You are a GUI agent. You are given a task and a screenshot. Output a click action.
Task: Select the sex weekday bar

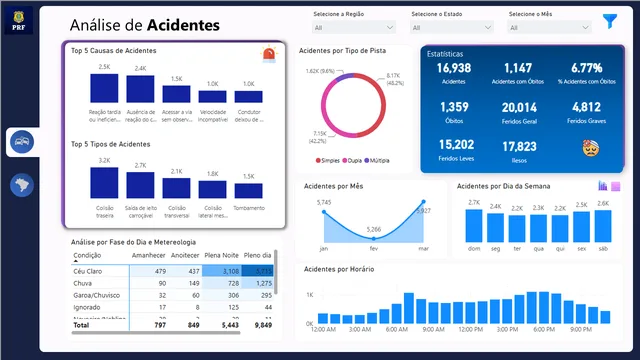tap(581, 227)
